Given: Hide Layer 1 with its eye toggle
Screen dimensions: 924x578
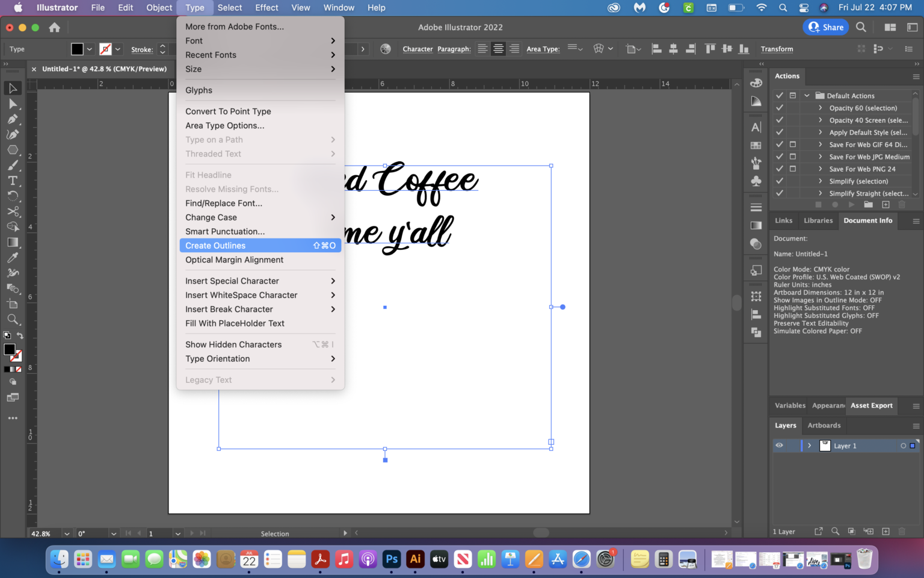Looking at the screenshot, I should pyautogui.click(x=779, y=446).
